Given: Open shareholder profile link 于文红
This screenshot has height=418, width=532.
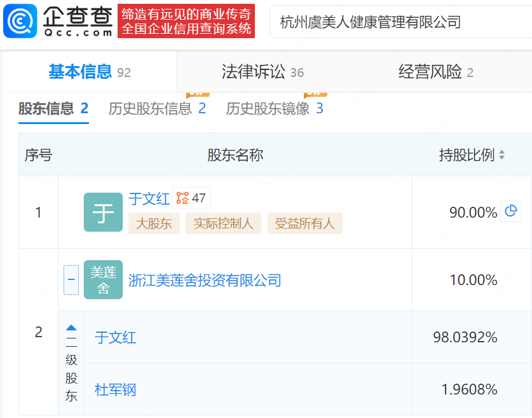Looking at the screenshot, I should click(x=149, y=199).
